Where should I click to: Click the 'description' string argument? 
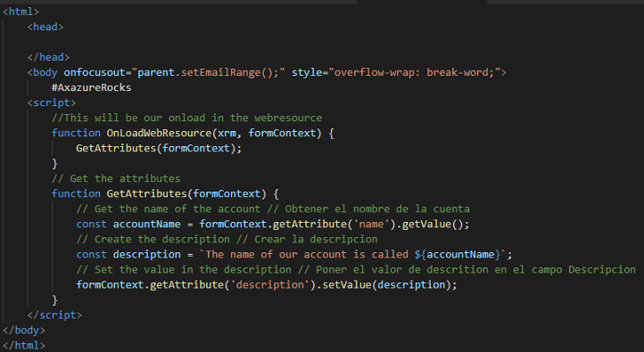click(x=270, y=284)
